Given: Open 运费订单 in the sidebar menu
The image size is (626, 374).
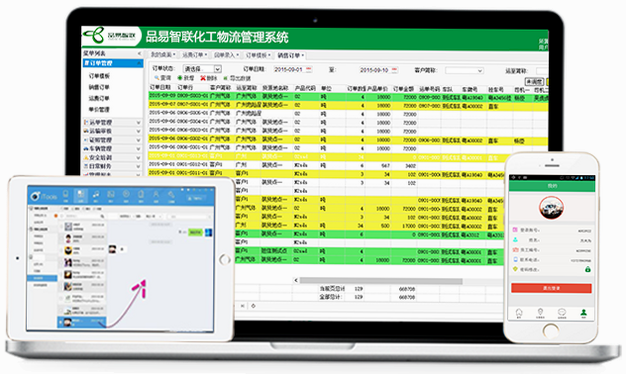Looking at the screenshot, I should 99,98.
